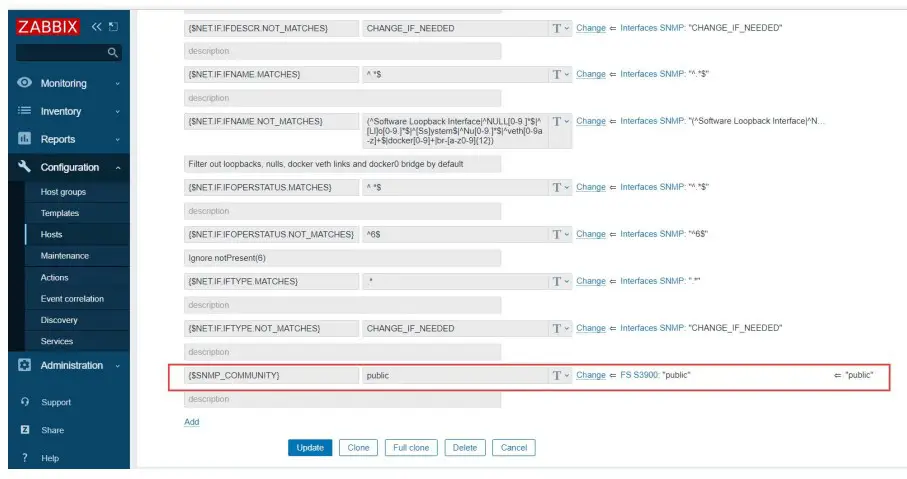The image size is (907, 479).
Task: Click the Share Z icon
Action: pyautogui.click(x=25, y=430)
